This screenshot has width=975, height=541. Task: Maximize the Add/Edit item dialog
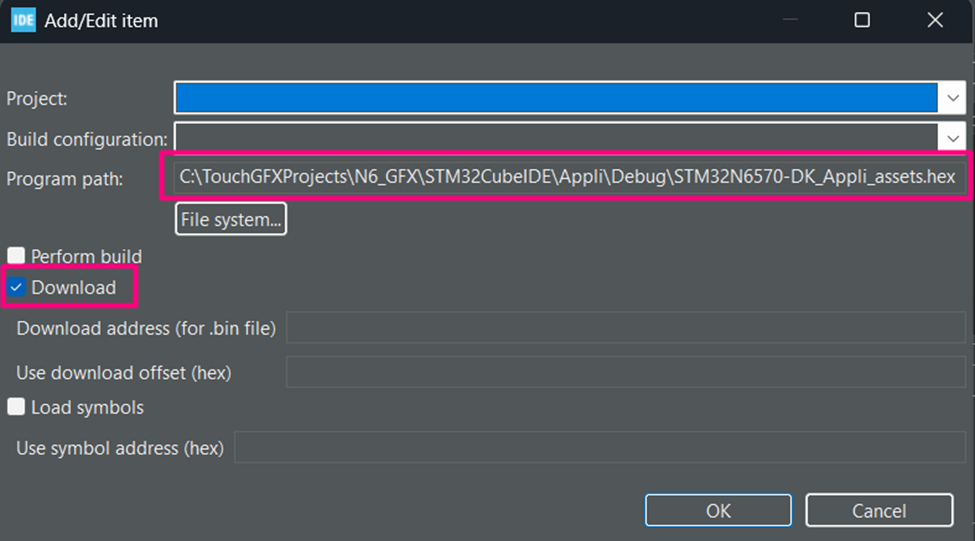(x=861, y=20)
